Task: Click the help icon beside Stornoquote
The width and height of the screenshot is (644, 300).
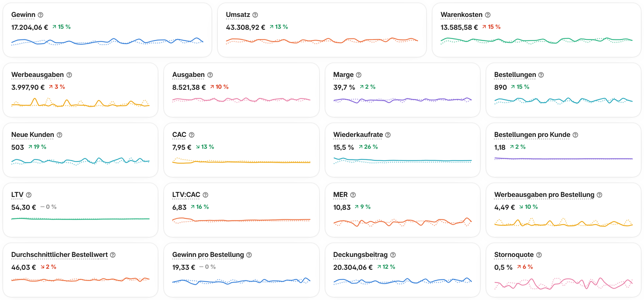Action: coord(539,255)
